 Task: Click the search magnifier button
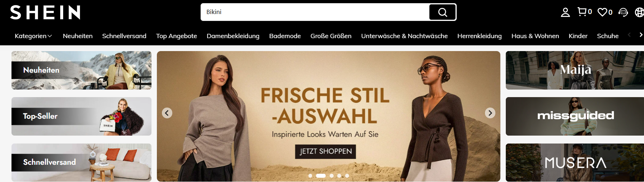click(443, 12)
